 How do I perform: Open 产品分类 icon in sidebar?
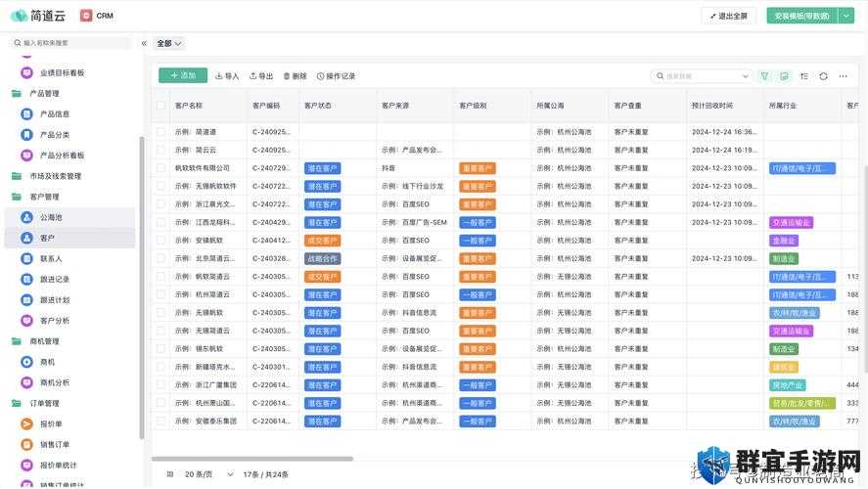pos(26,134)
